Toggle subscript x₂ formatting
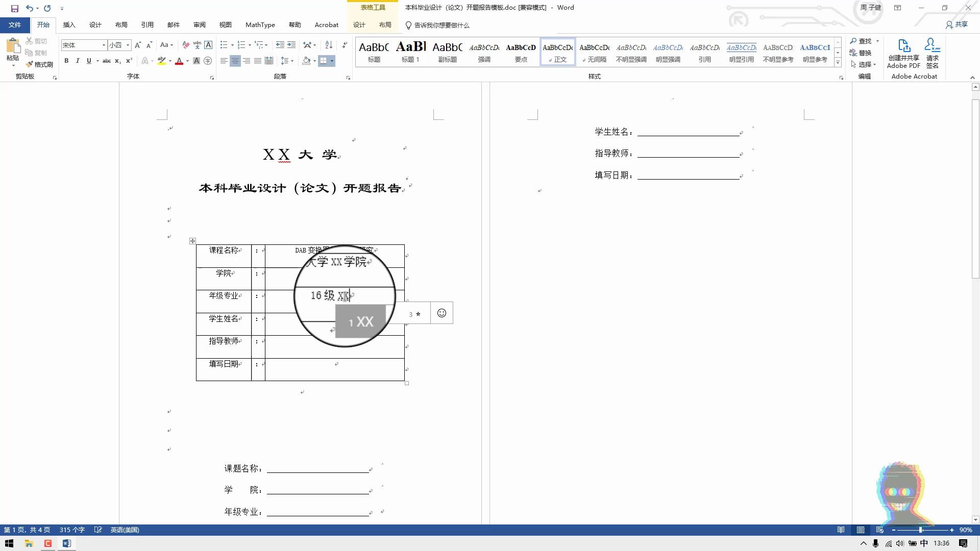This screenshot has width=980, height=551. point(118,61)
